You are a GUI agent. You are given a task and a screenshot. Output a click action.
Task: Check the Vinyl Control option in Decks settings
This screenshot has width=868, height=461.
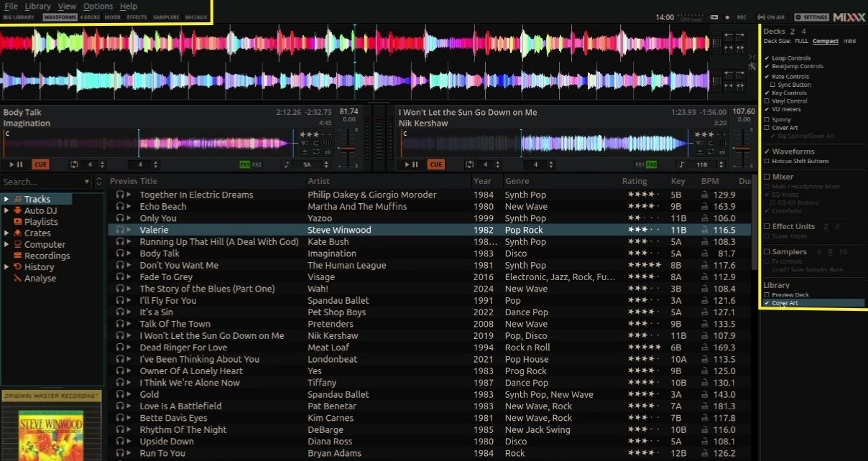[769, 101]
